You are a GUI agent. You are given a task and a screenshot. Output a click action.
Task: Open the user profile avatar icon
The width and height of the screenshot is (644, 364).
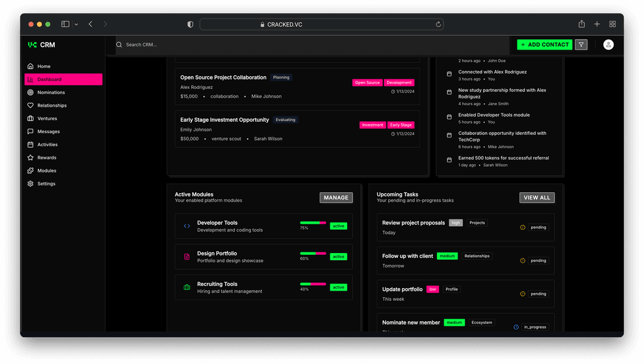(x=608, y=45)
